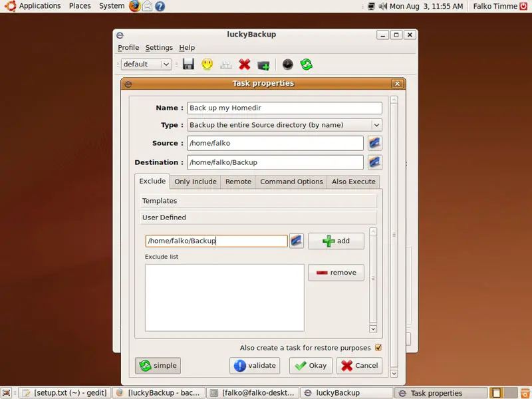This screenshot has height=399, width=532.
Task: Click the Falko Timme user name
Action: point(495,6)
